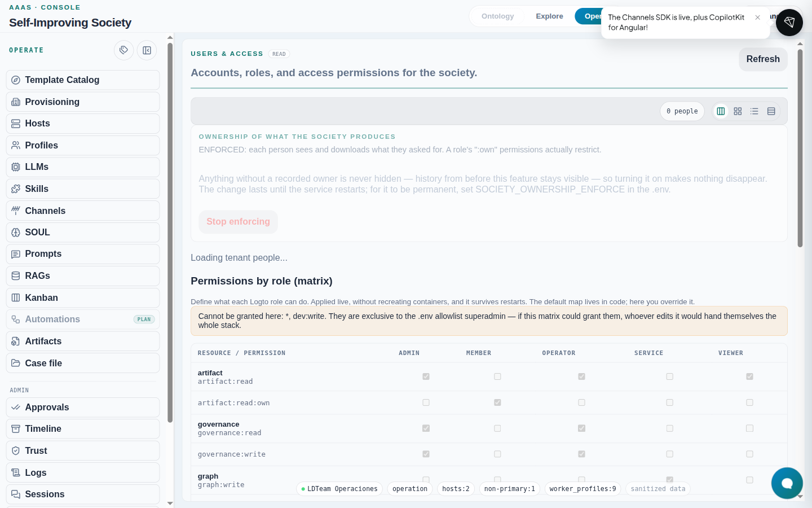Click the operation chip
The height and width of the screenshot is (508, 812).
[x=410, y=489]
